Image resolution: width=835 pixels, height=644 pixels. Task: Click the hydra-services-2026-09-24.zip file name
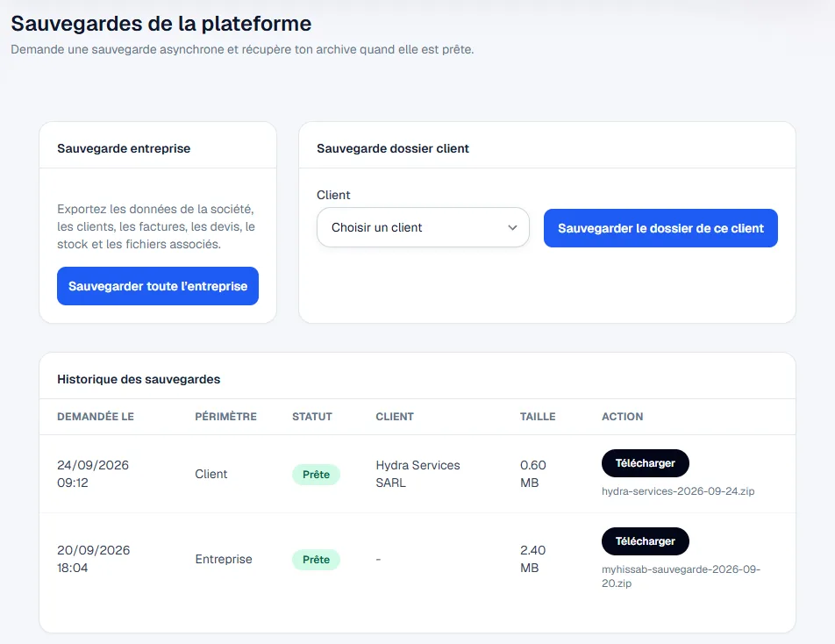pyautogui.click(x=678, y=491)
